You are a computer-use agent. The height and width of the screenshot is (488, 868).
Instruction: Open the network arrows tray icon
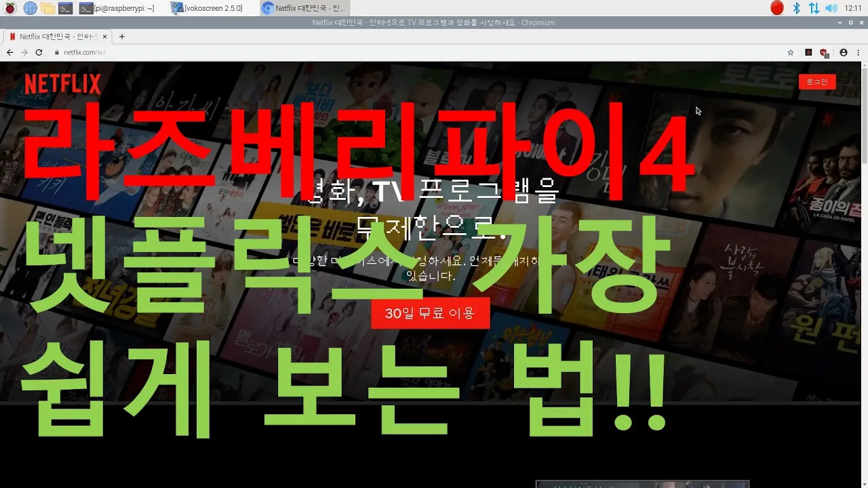[x=814, y=8]
